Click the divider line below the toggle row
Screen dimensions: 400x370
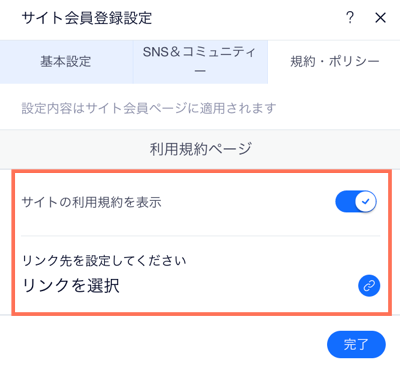pyautogui.click(x=200, y=236)
